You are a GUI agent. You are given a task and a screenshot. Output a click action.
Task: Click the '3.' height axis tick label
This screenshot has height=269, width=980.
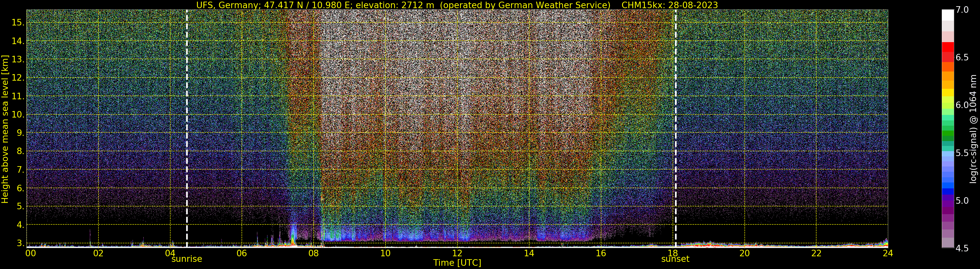[20, 243]
